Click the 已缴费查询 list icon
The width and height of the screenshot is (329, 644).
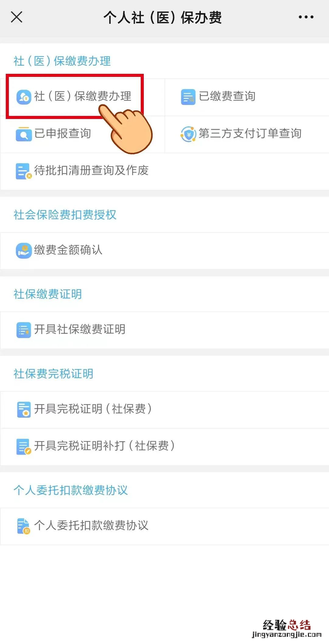(x=188, y=97)
